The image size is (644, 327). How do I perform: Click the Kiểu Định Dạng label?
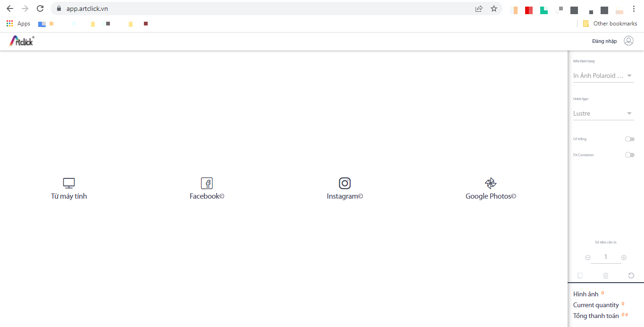click(584, 61)
